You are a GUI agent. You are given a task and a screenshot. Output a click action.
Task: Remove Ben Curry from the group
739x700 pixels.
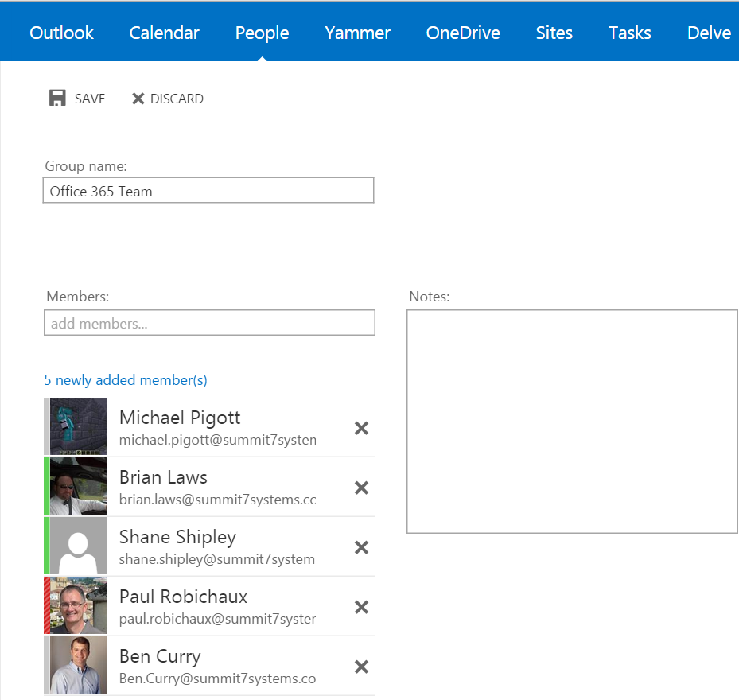[x=361, y=667]
